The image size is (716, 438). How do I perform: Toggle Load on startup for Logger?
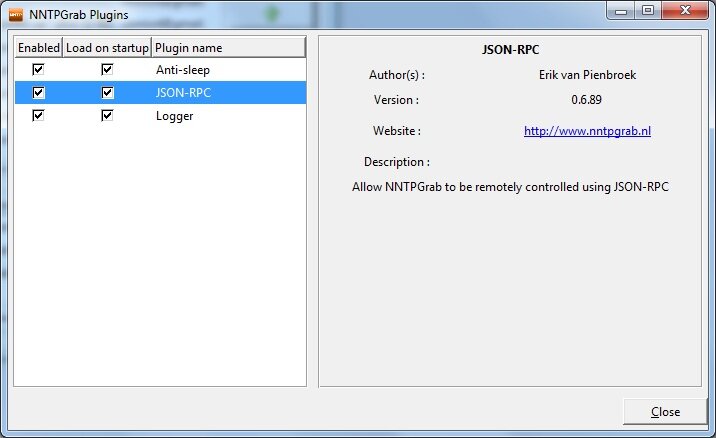(x=107, y=116)
